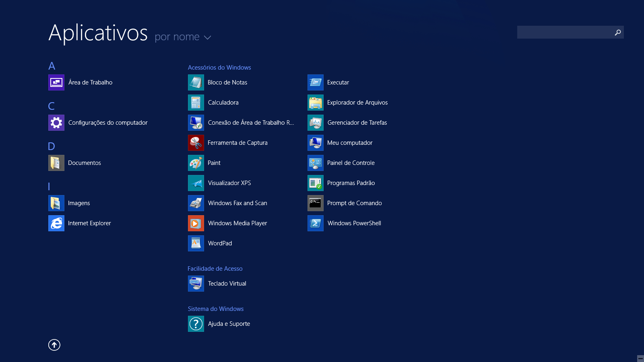Open the Paint palette icon
Viewport: 644px width, 362px height.
(x=196, y=163)
